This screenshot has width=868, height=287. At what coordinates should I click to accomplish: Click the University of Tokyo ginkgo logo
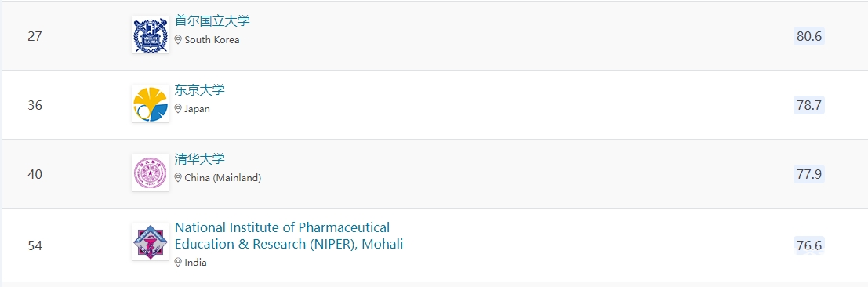(x=150, y=104)
